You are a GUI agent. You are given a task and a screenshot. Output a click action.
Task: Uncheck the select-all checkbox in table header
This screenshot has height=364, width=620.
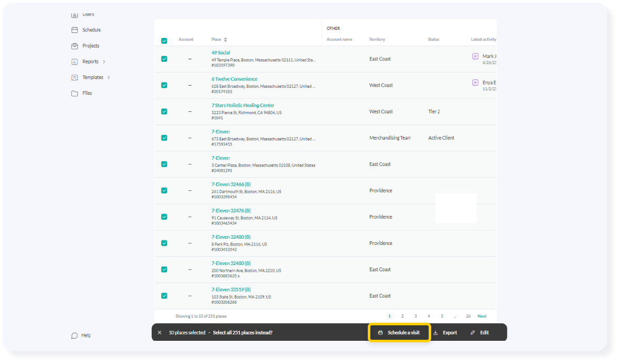[164, 40]
